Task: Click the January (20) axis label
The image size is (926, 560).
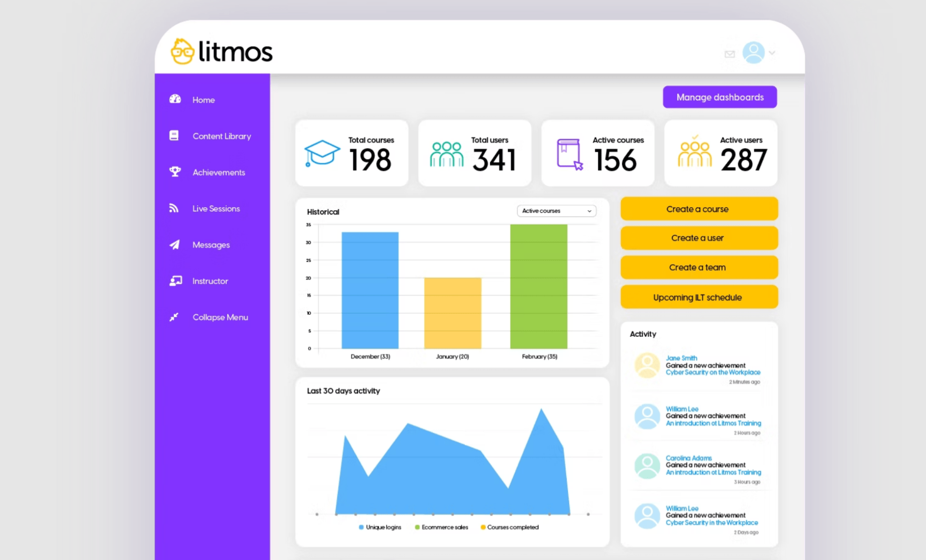Action: pos(452,357)
